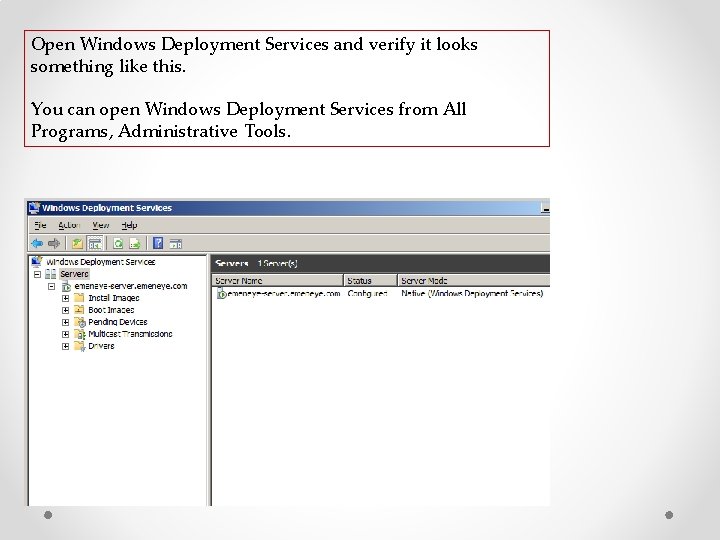
Task: Expand the Install Images node
Action: 66,298
